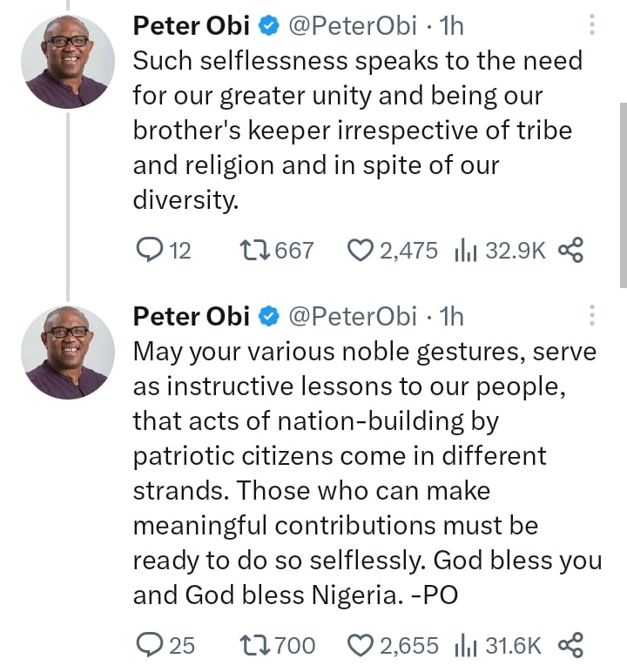Reply to the 'Such selflessness' tweet
The height and width of the screenshot is (672, 627).
151,251
